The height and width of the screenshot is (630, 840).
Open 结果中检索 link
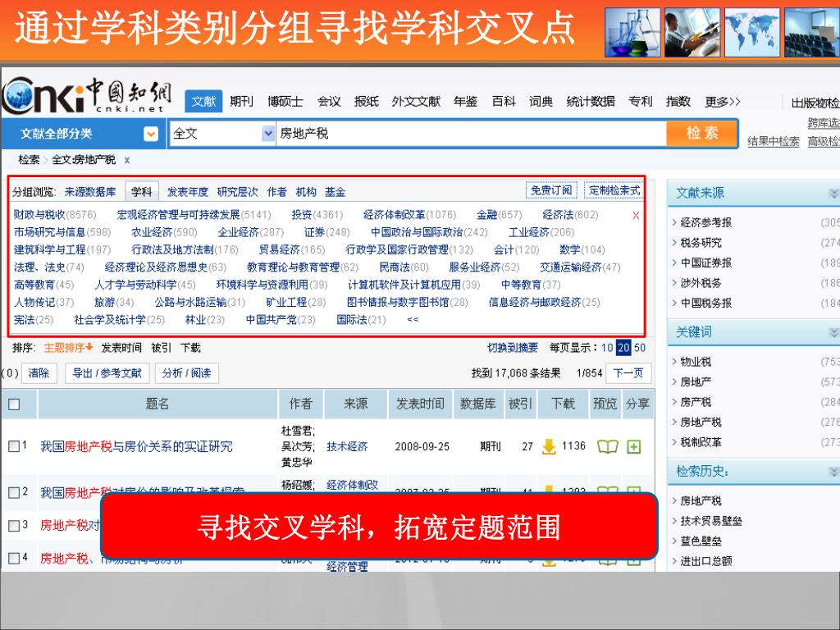point(773,141)
